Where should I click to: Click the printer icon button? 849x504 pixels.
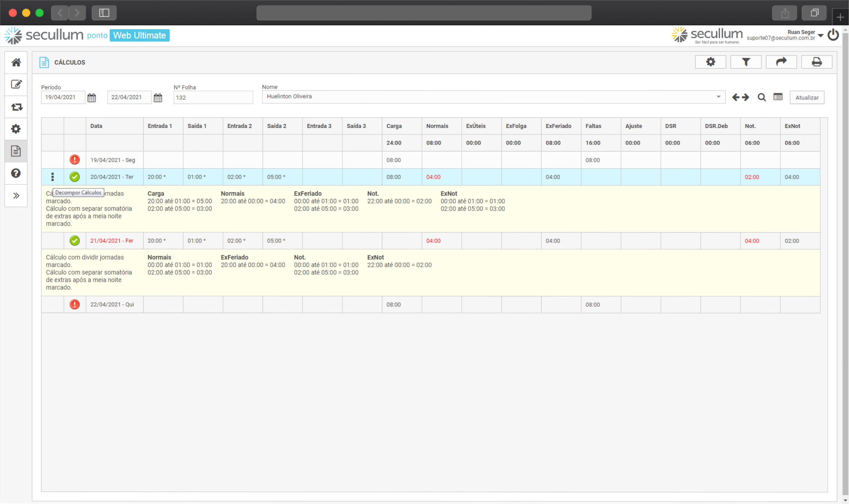tap(816, 62)
